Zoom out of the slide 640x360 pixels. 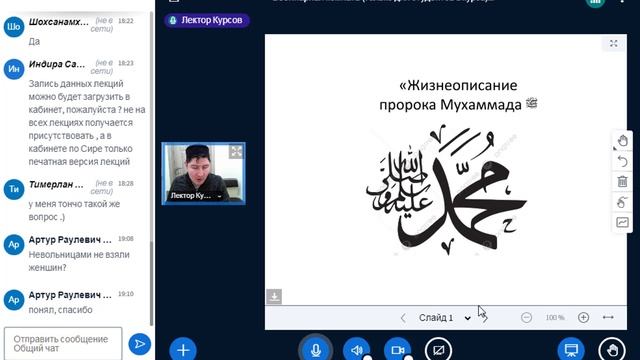point(527,318)
